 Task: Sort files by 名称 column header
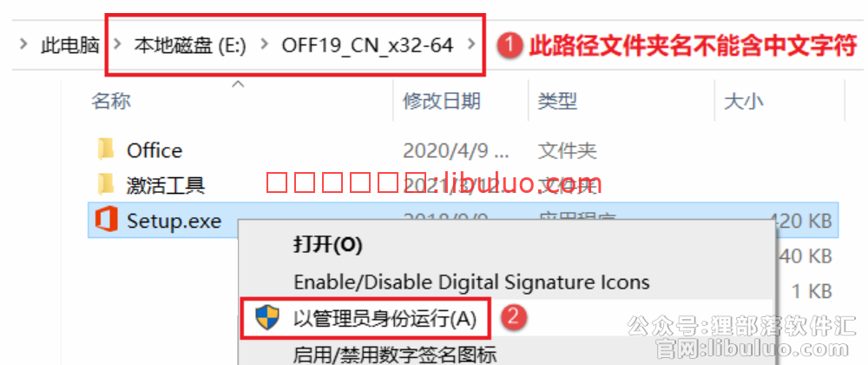[111, 101]
